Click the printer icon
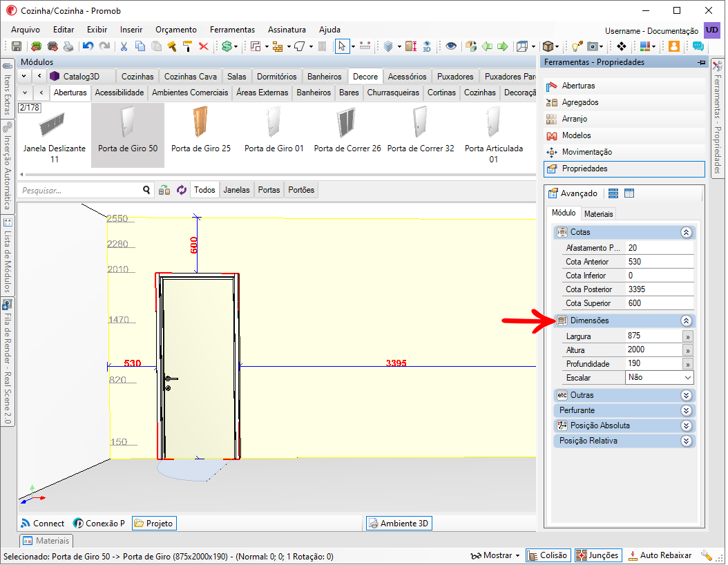Viewport: 728px width, 565px height. [68, 46]
